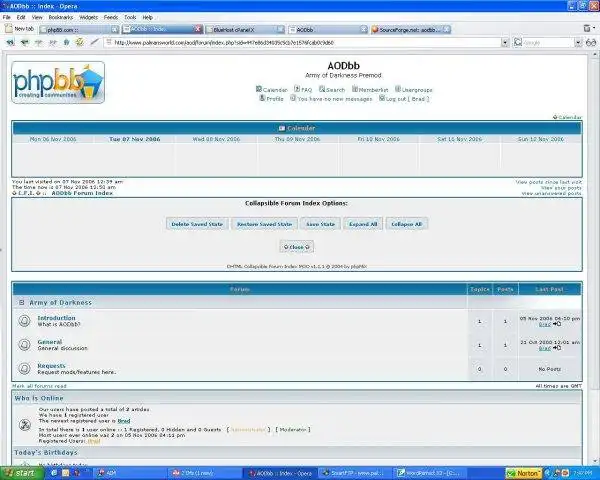The width and height of the screenshot is (600, 480).
Task: Open the Tools menu
Action: [130, 17]
